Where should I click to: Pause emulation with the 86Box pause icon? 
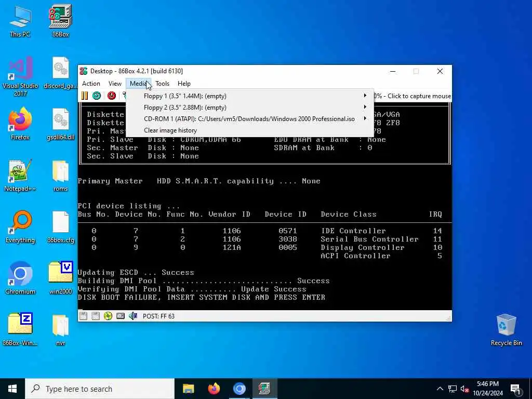tap(85, 96)
